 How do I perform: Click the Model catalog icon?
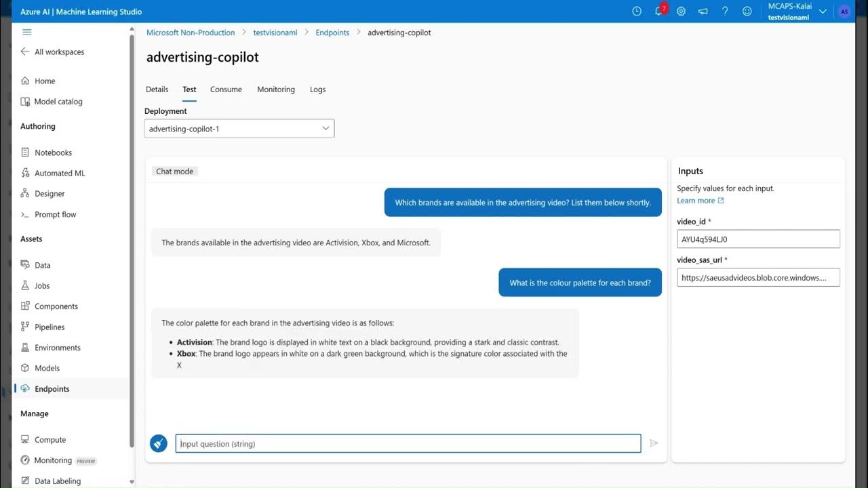pos(25,102)
